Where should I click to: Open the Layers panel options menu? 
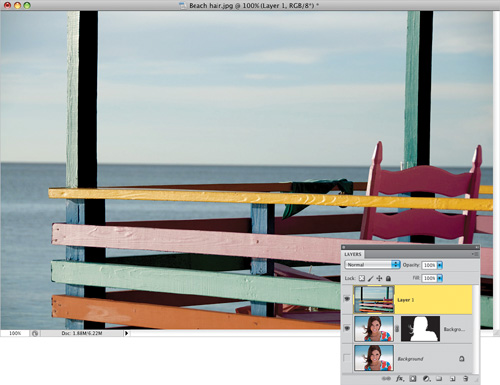tap(476, 254)
